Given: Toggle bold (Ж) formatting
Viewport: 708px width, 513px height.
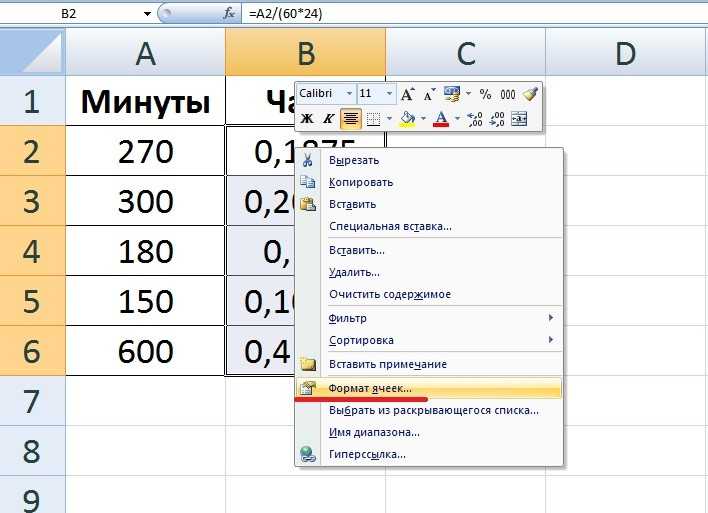Looking at the screenshot, I should 307,119.
